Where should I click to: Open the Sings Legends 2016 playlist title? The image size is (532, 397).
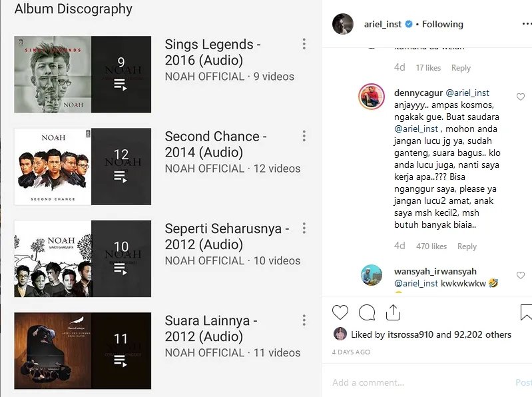[213, 53]
